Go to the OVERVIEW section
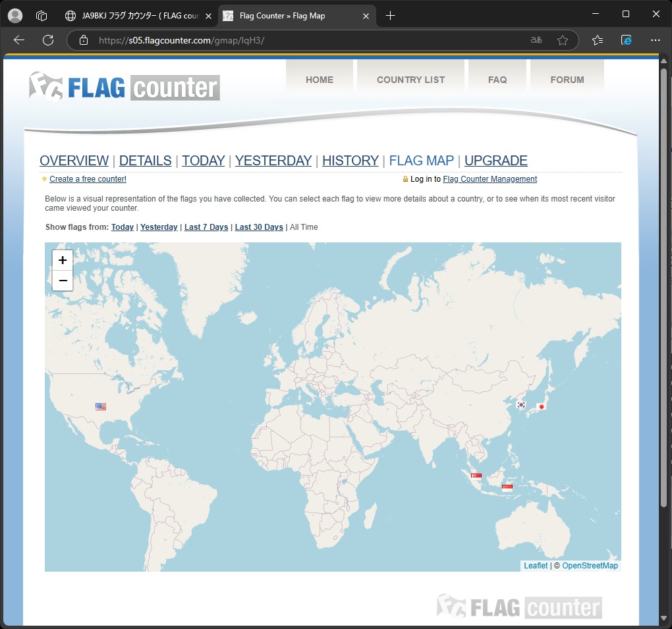Screen dimensions: 672x629 [74, 161]
